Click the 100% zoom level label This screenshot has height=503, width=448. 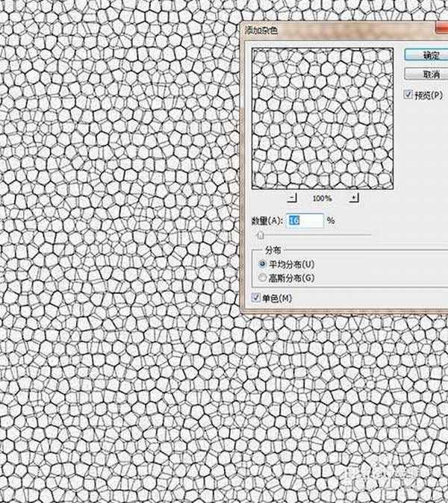pos(323,199)
